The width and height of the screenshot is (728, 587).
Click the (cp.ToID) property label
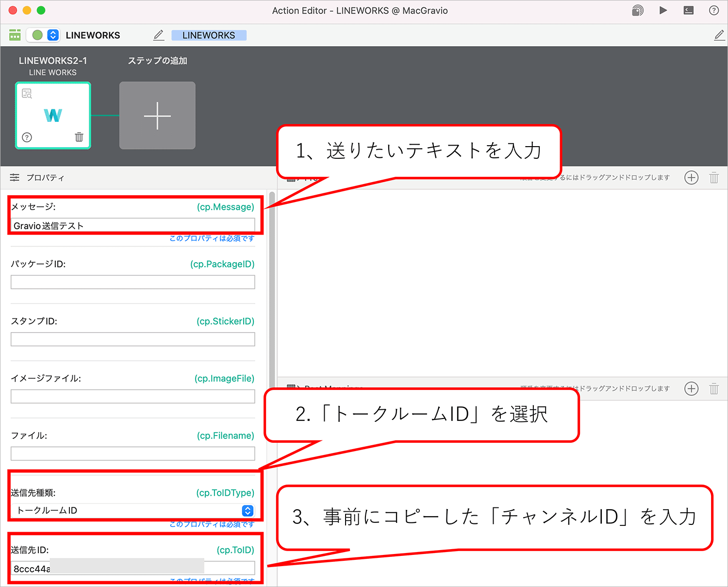point(235,550)
